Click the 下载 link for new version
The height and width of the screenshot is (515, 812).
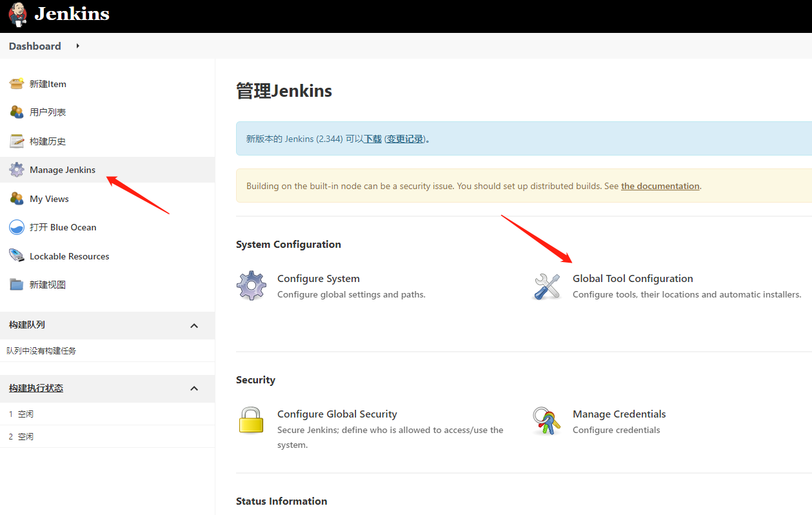373,139
